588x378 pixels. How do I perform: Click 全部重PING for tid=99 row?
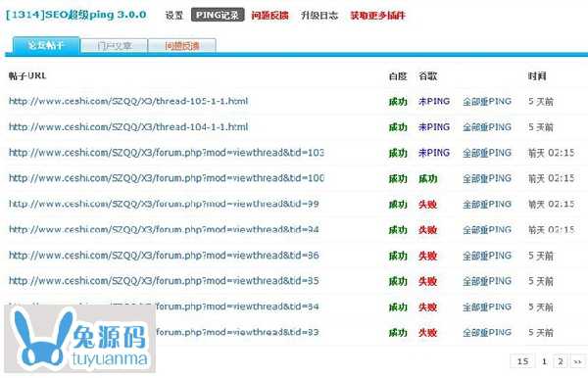click(x=487, y=204)
